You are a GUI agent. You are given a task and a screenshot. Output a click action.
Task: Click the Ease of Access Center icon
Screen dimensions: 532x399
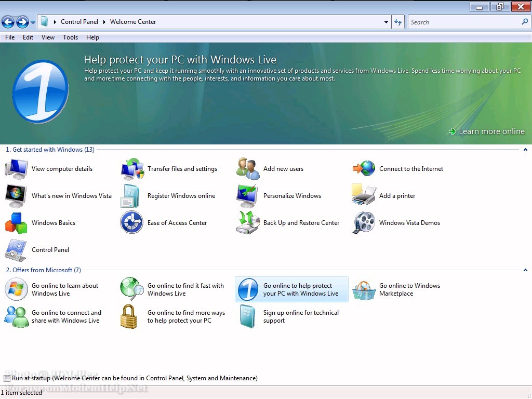pyautogui.click(x=131, y=222)
